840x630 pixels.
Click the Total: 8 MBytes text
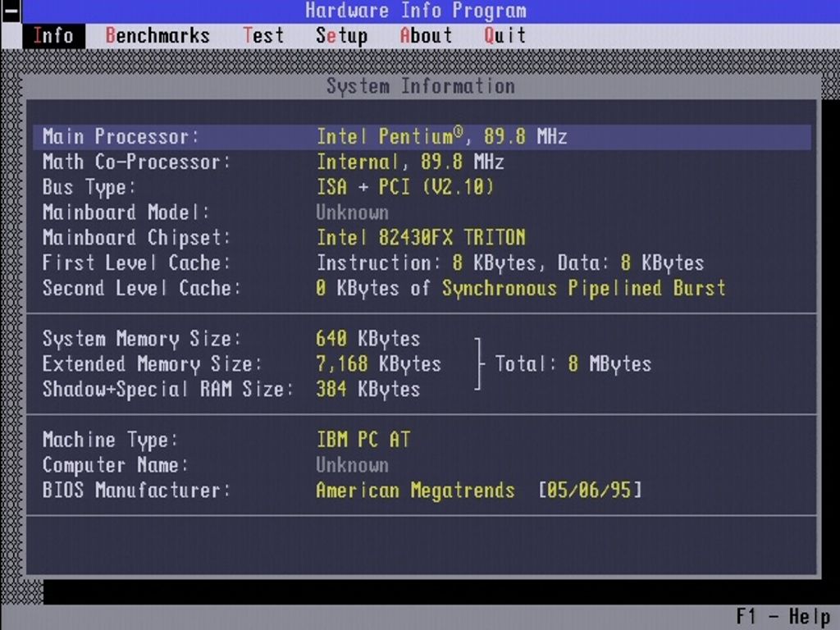573,363
